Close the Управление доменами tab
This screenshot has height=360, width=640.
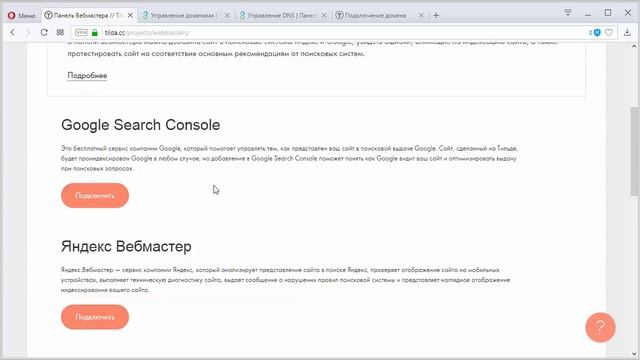tap(227, 16)
